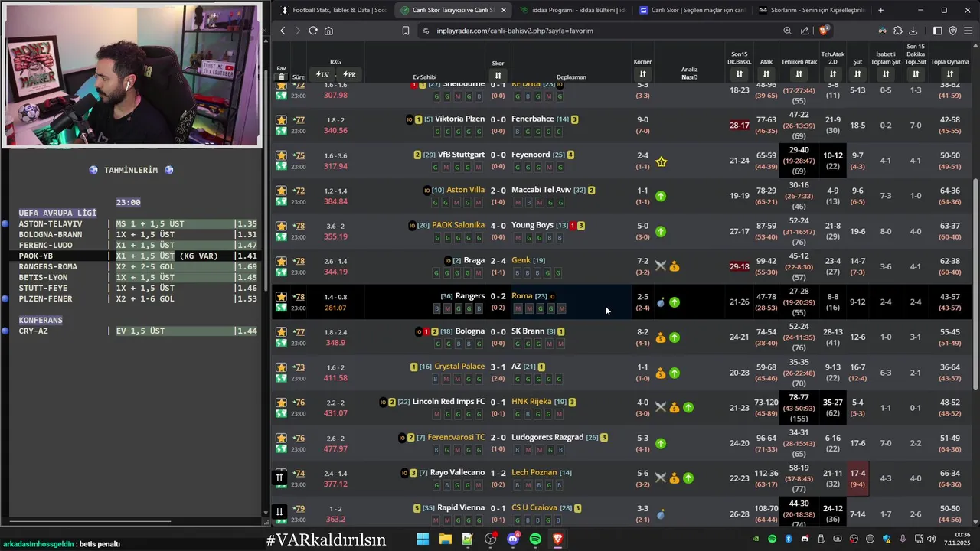
Task: Sort by Tehlikeli Atak column arrows
Action: pyautogui.click(x=799, y=74)
